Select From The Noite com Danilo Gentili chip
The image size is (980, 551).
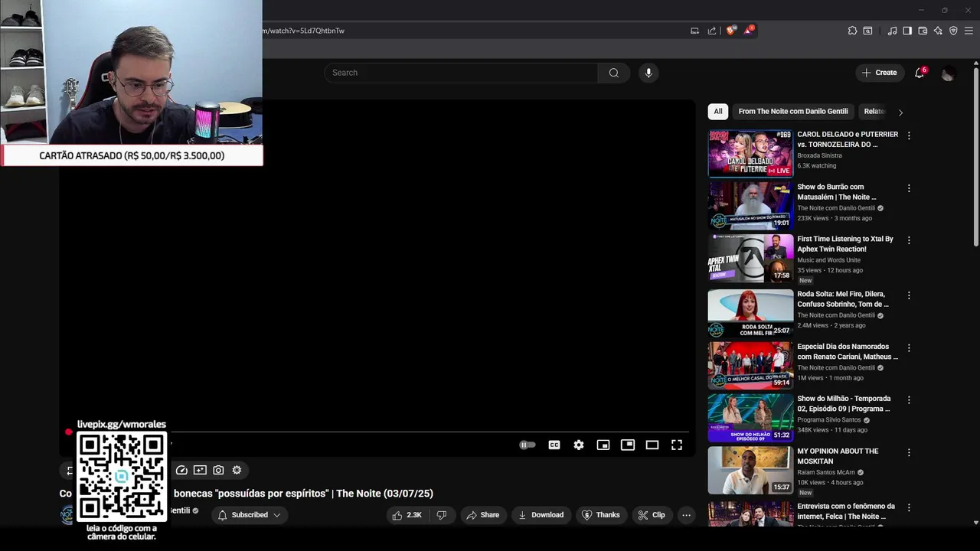(792, 112)
